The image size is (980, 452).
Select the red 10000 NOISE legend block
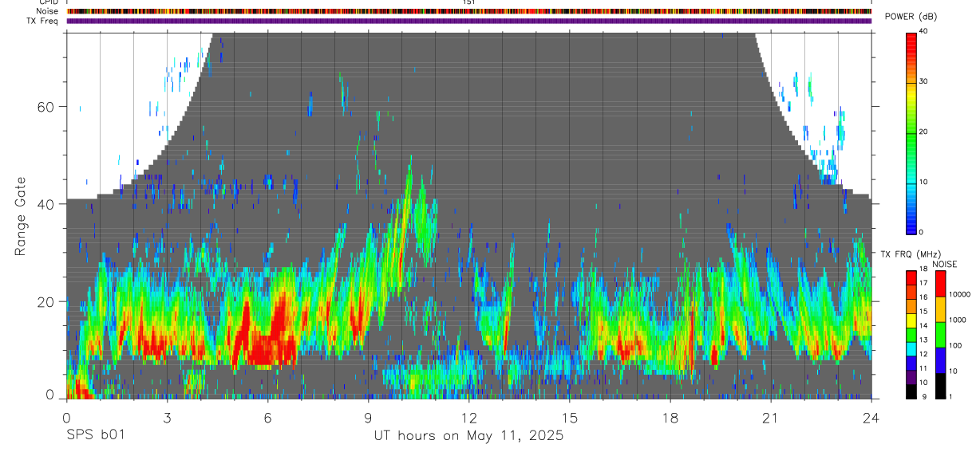[x=941, y=284]
